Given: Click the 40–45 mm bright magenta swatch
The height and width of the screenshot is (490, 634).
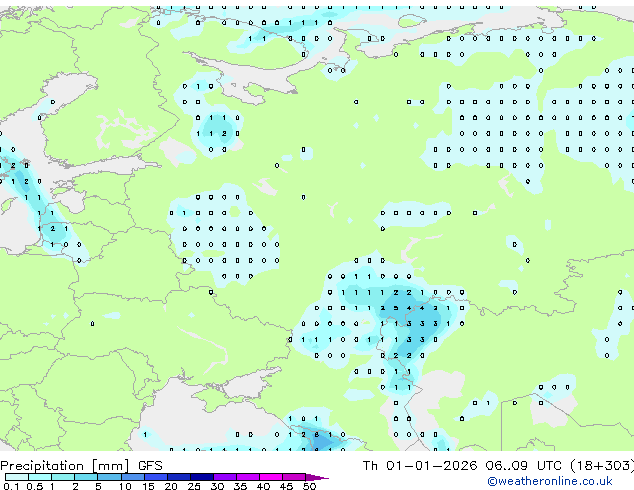Looking at the screenshot, I should coord(271,477).
